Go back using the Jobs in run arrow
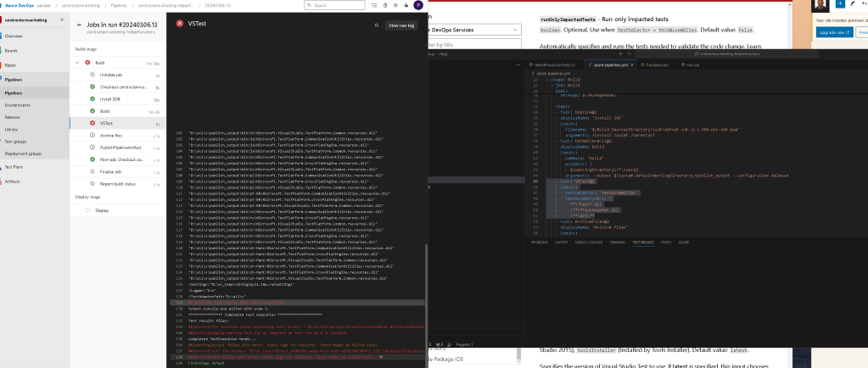 [x=80, y=25]
